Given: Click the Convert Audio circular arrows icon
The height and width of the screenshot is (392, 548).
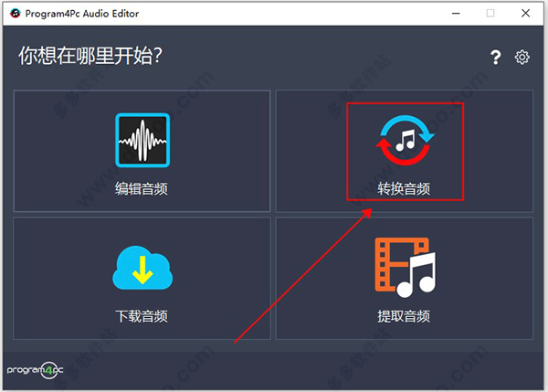Looking at the screenshot, I should (x=405, y=140).
